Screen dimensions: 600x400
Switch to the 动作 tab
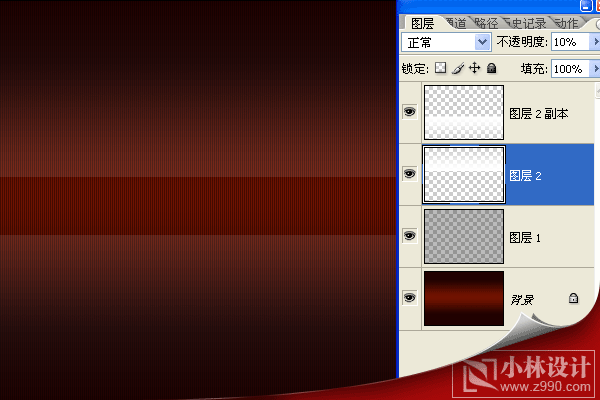[x=566, y=23]
